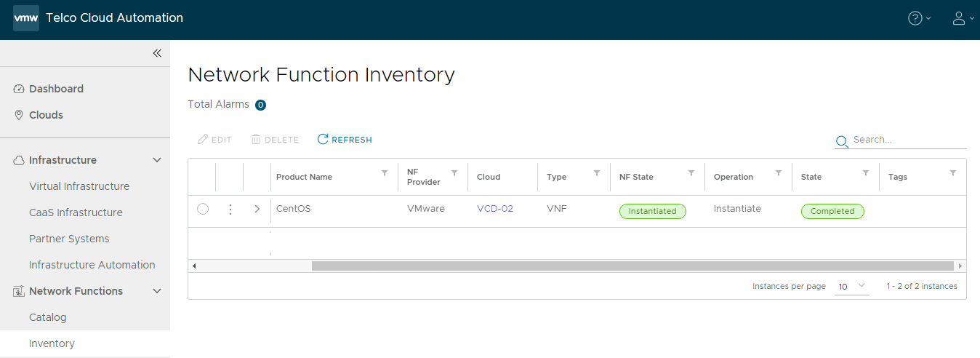Filter the Tags column
The image size is (980, 358).
(x=953, y=173)
